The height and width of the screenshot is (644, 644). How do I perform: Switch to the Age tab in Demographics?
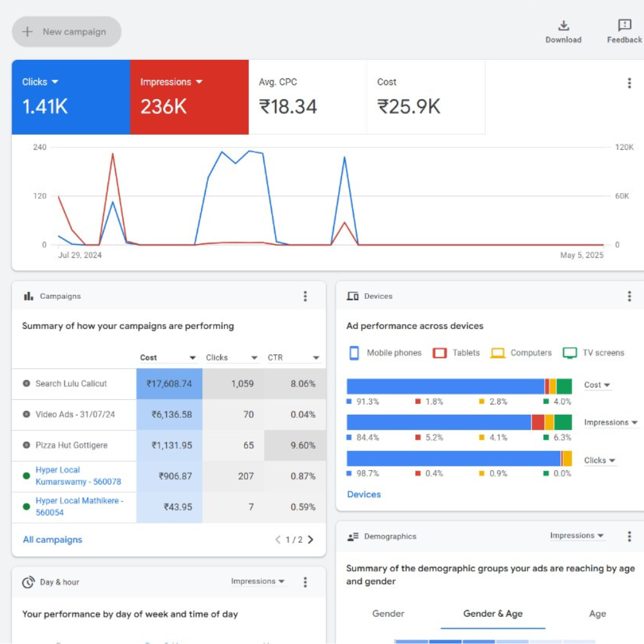point(598,614)
